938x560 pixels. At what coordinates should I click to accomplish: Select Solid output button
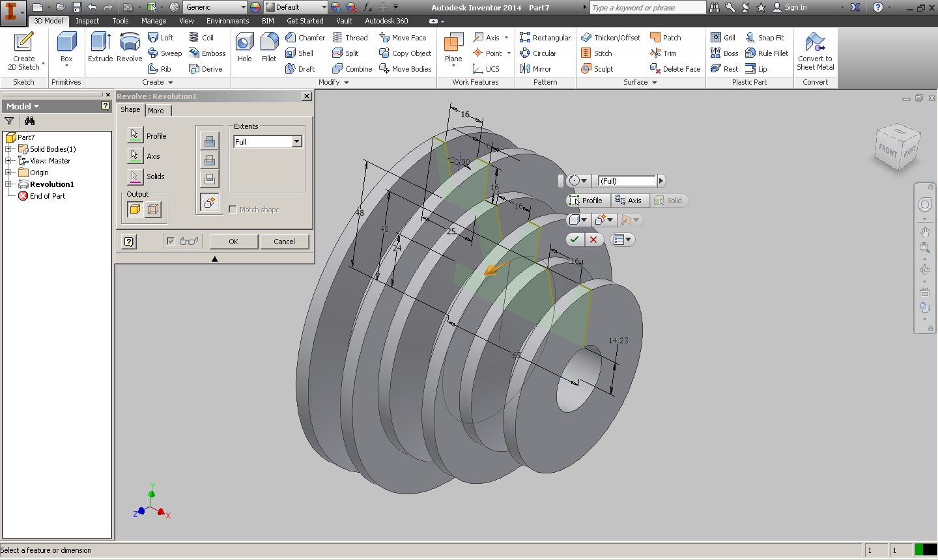[135, 209]
